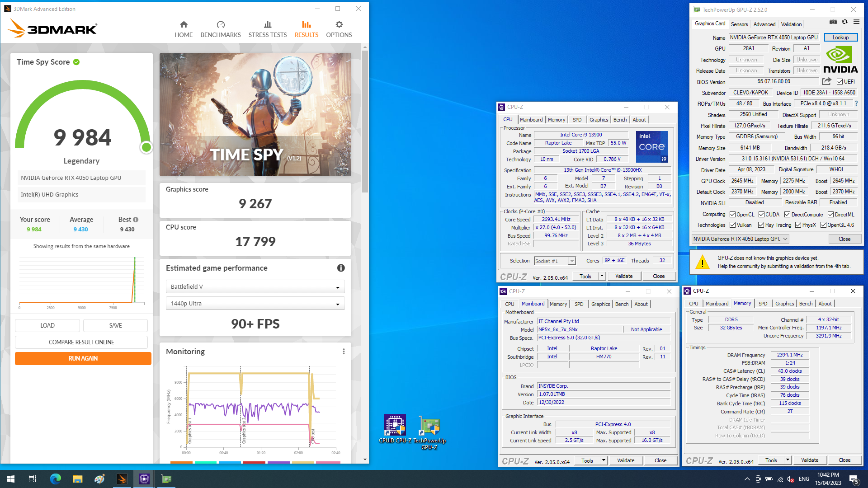Screen dimensions: 868x488
Task: Click the Lookup button in GPU-Z
Action: tap(840, 38)
